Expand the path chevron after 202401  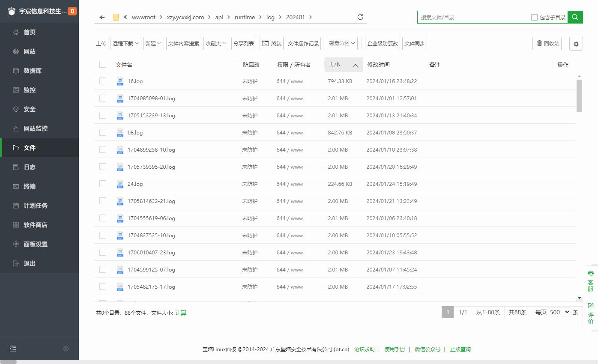pos(311,17)
